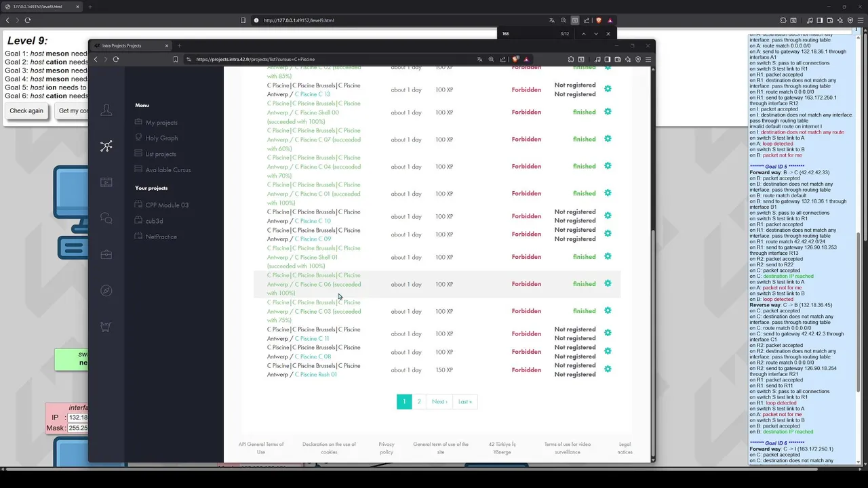Jump to previous find match in level9 window
Image resolution: width=868 pixels, height=488 pixels.
coord(584,34)
